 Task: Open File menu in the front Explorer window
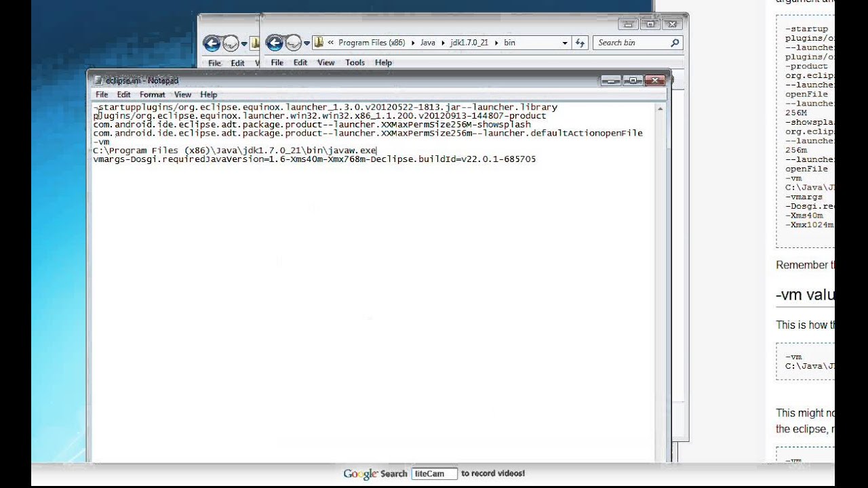[277, 62]
